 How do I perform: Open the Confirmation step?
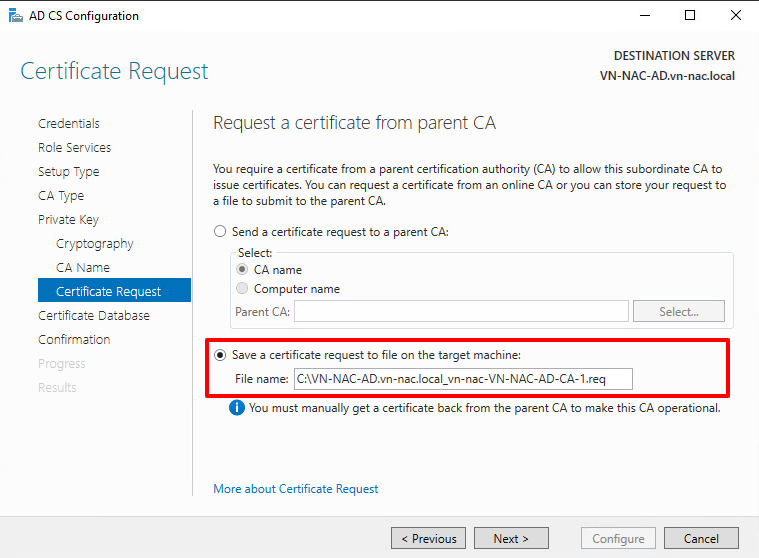(x=74, y=340)
